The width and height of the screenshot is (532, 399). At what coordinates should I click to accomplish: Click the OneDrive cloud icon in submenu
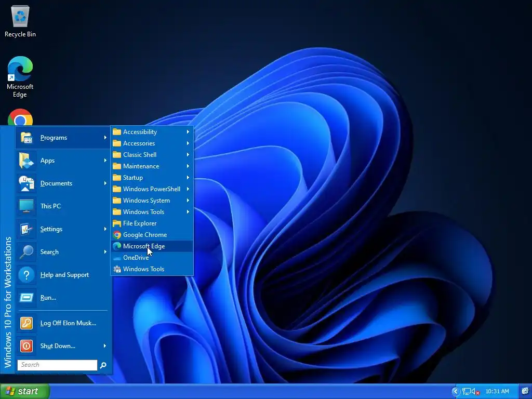[117, 258]
